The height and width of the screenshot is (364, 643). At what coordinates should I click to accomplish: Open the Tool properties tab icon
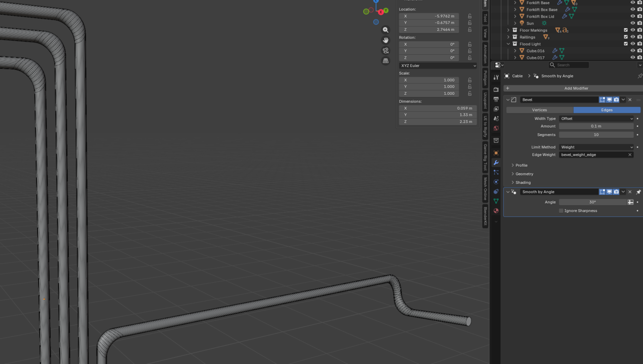coord(496,77)
